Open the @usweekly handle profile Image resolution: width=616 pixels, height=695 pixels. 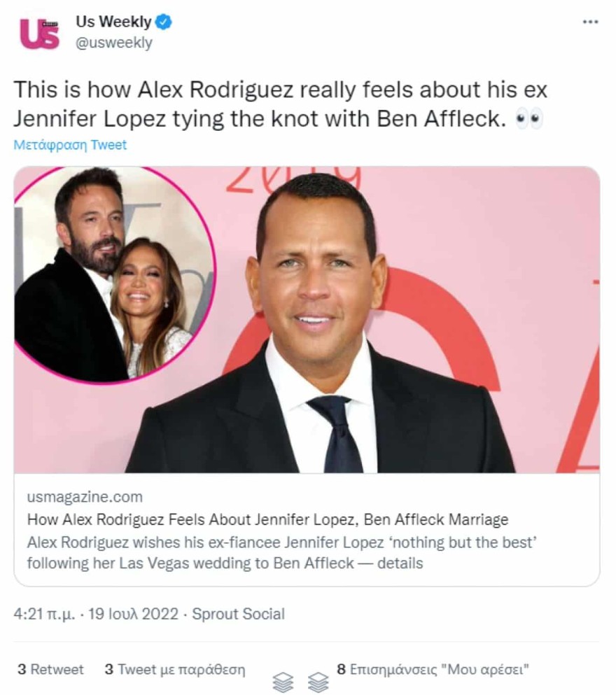coord(113,43)
